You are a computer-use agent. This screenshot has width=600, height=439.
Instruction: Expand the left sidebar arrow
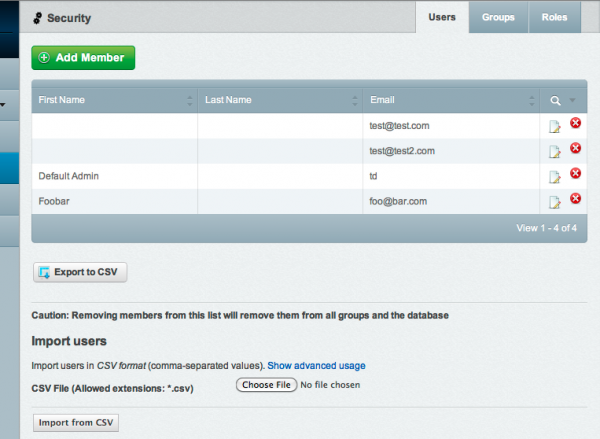tap(3, 104)
